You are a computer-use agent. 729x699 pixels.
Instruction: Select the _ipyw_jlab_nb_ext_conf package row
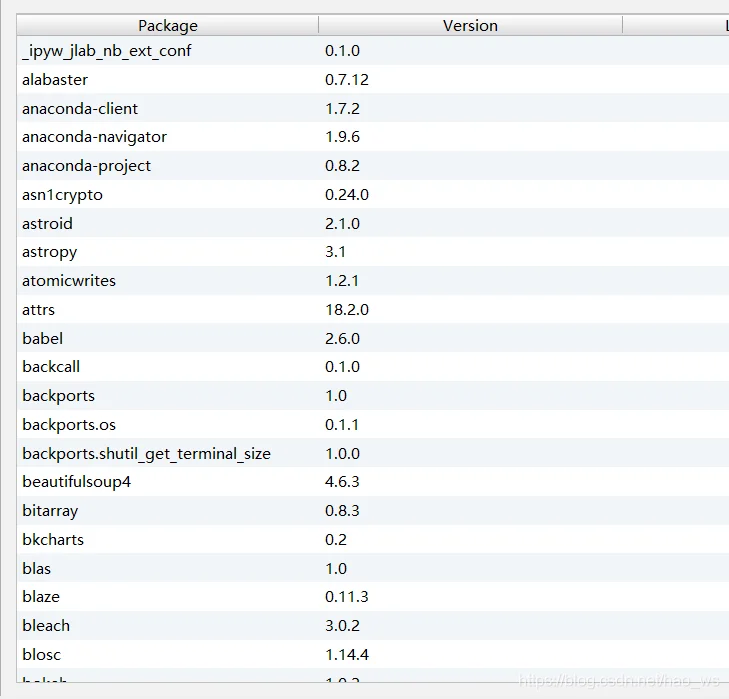click(x=373, y=51)
